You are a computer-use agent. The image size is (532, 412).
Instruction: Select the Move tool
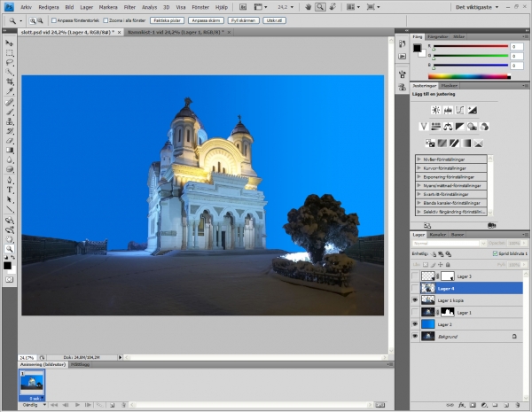click(x=10, y=43)
